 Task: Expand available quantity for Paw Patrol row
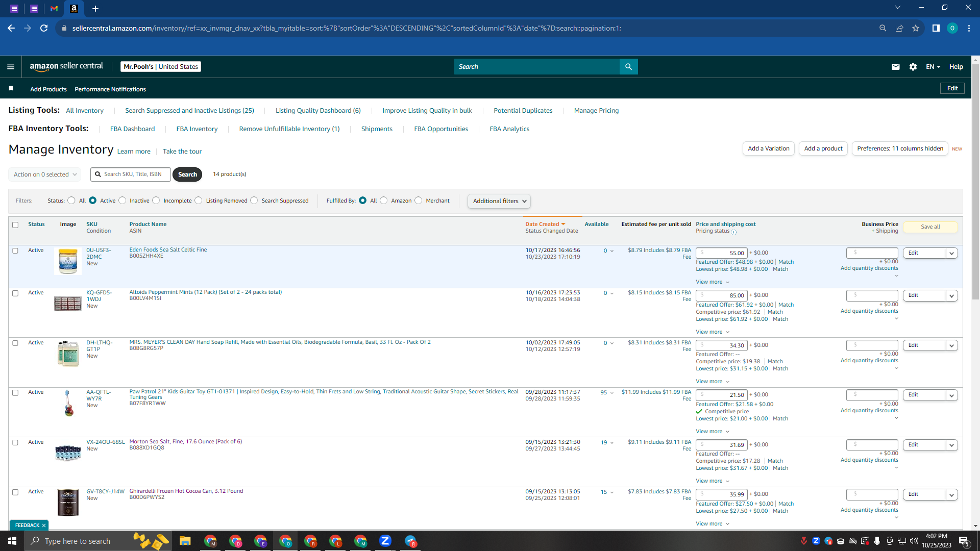click(x=612, y=393)
